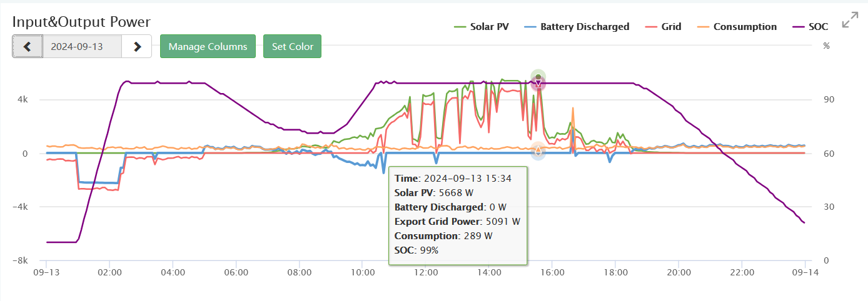Image resolution: width=868 pixels, height=301 pixels.
Task: Click the SOC triangle marker at 15:34
Action: pyautogui.click(x=538, y=84)
